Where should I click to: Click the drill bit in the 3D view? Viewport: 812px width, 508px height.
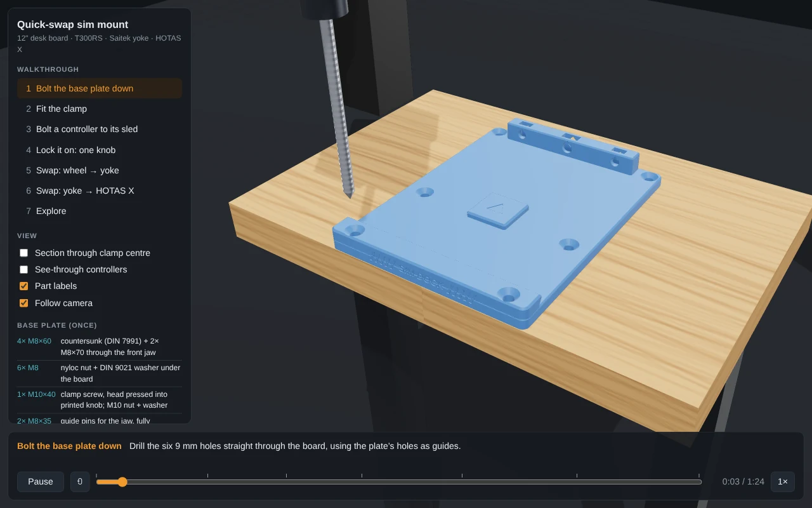(337, 108)
